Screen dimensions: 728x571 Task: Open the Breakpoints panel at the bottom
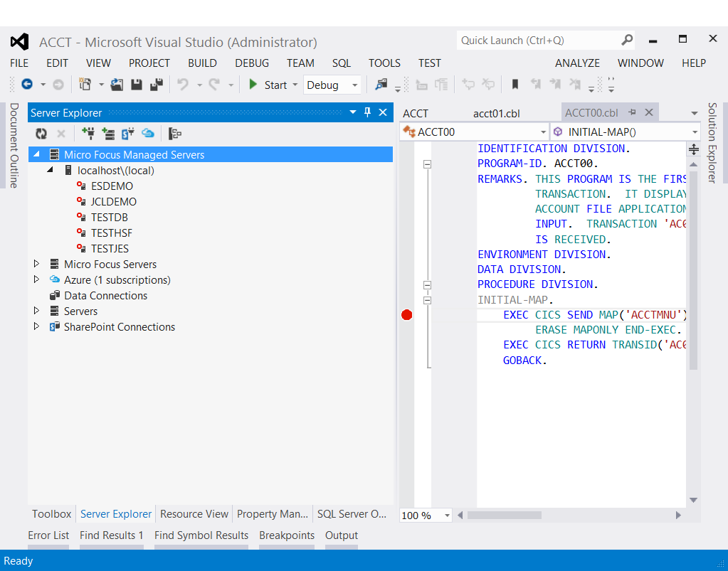(x=286, y=535)
